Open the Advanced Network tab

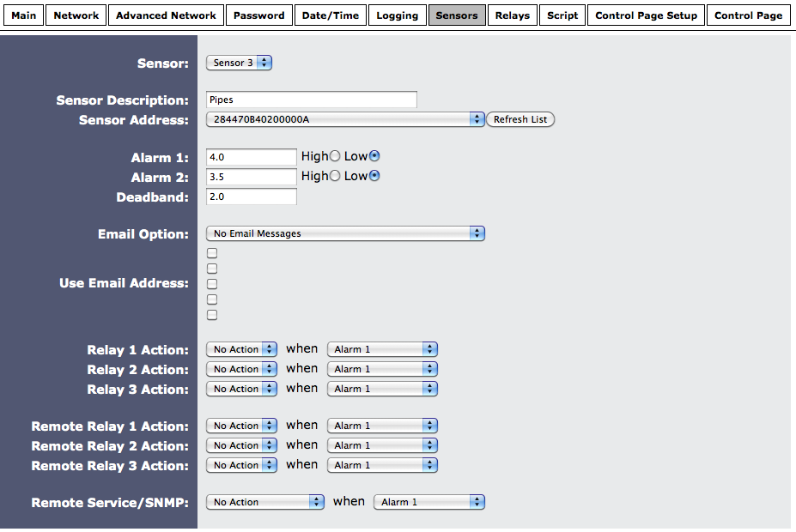[x=166, y=15]
